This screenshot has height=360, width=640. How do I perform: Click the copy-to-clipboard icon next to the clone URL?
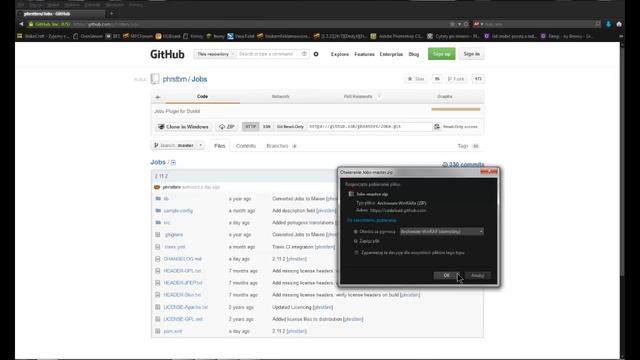[x=437, y=127]
